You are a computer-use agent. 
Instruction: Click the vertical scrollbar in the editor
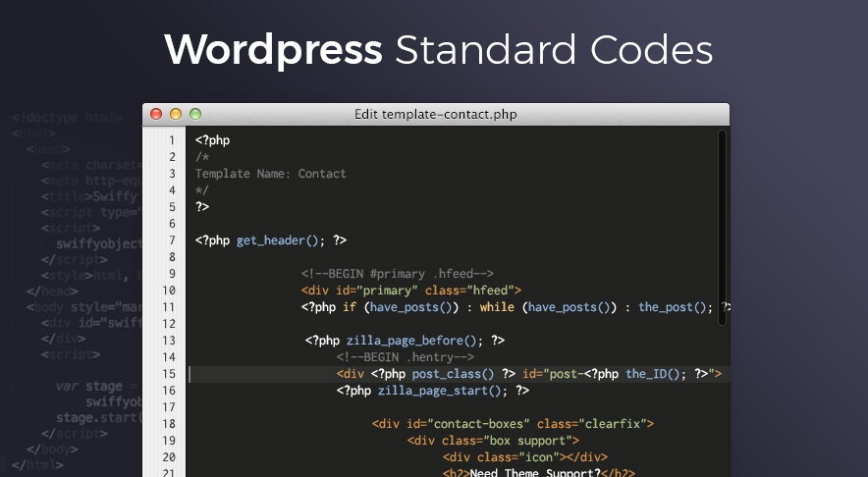(x=722, y=228)
